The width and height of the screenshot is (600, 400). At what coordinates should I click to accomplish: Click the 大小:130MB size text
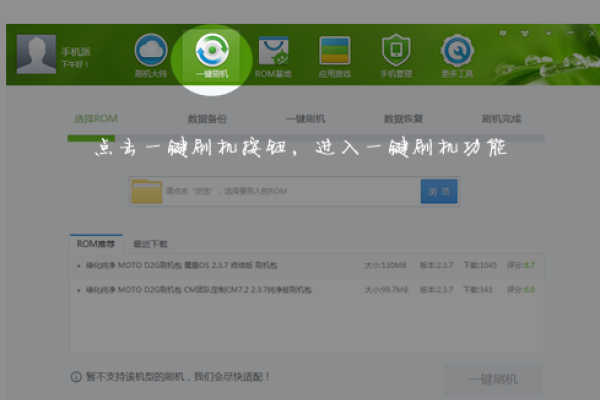[x=385, y=265]
